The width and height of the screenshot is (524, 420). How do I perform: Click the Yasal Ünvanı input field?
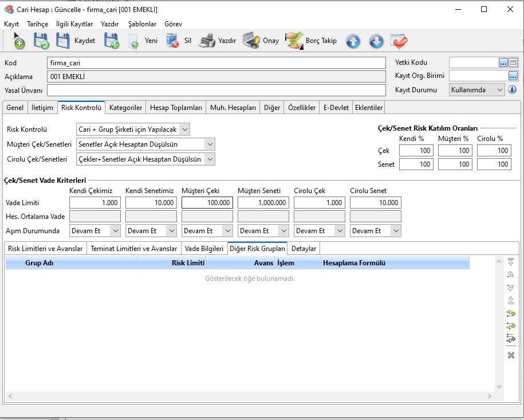click(216, 91)
